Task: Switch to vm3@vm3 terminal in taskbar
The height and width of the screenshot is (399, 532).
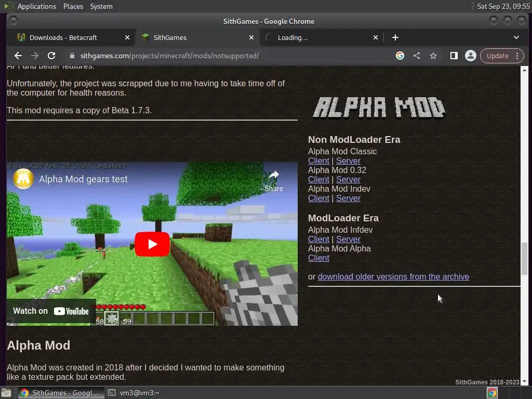Action: pyautogui.click(x=134, y=393)
